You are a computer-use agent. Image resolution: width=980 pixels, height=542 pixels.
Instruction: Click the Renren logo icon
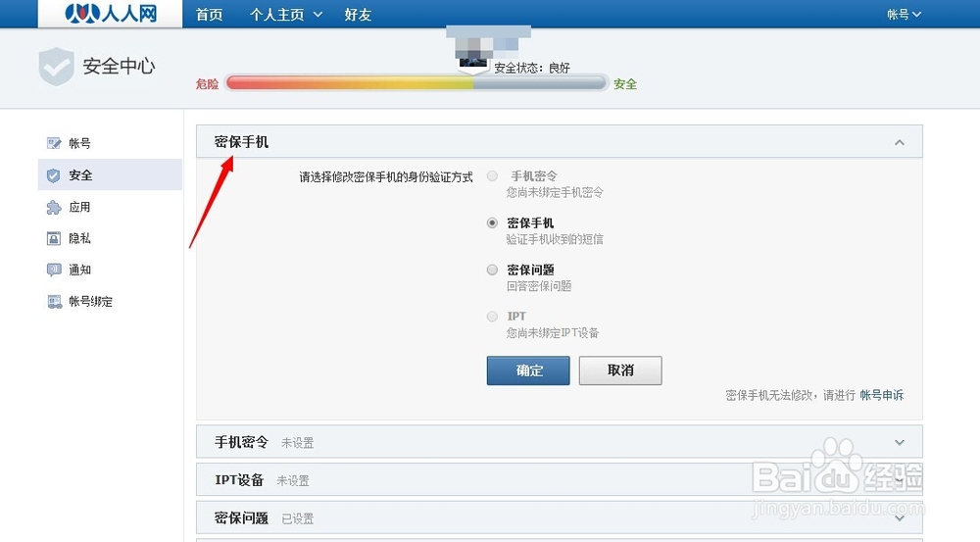point(82,13)
